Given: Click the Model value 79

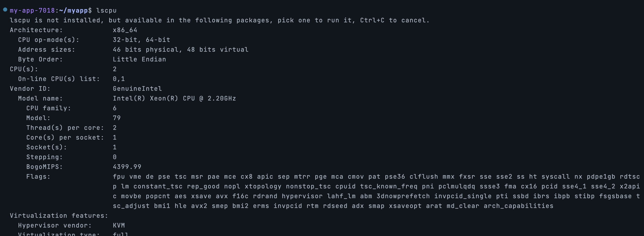Looking at the screenshot, I should (117, 118).
